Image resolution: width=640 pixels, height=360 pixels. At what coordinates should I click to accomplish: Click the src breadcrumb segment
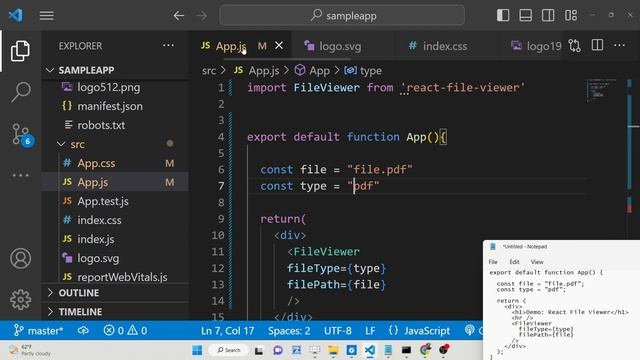pos(209,71)
